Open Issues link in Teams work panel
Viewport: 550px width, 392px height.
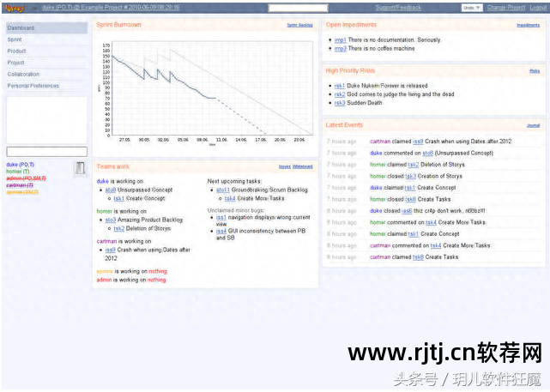(285, 167)
